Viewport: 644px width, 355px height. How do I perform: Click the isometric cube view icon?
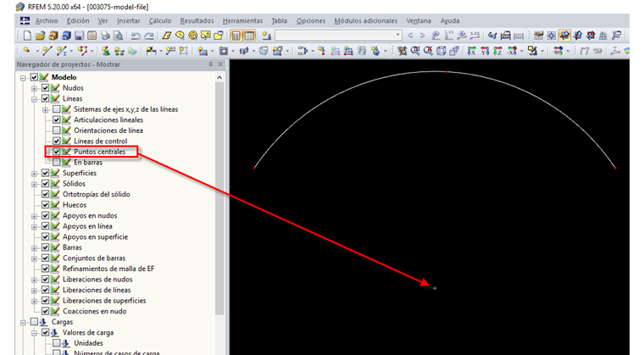441,51
